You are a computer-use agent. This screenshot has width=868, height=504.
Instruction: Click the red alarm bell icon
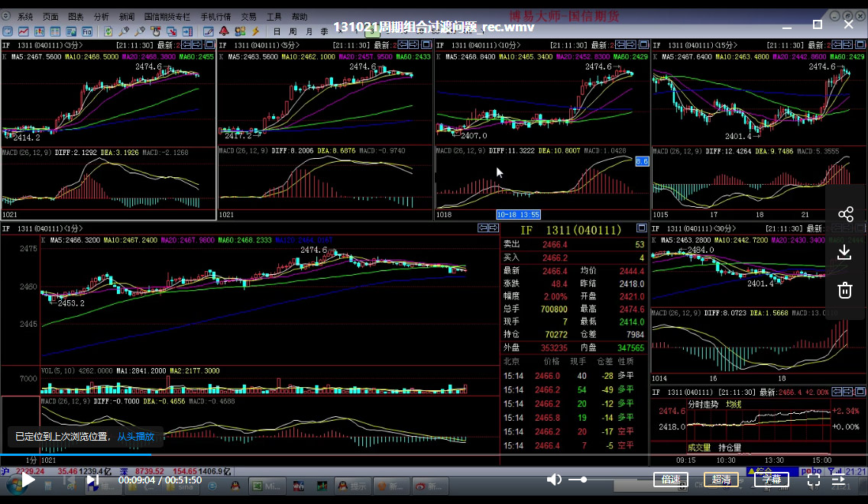coord(224,31)
